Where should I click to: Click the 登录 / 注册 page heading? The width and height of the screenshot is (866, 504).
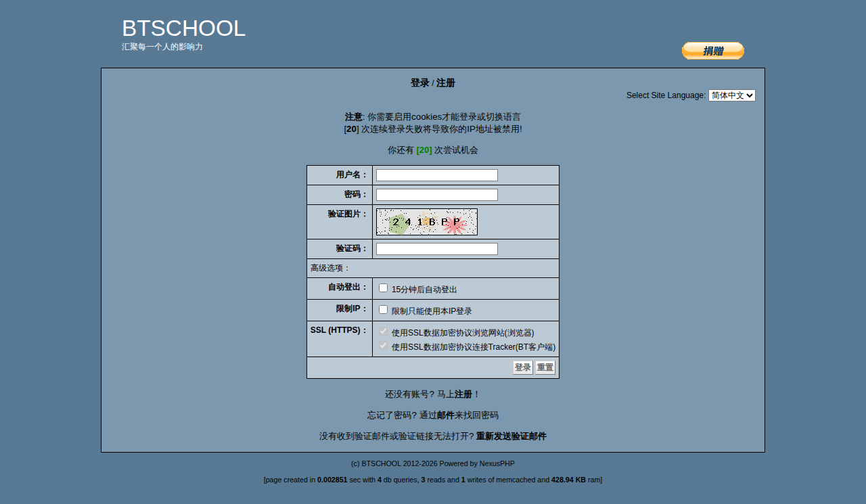(x=433, y=83)
